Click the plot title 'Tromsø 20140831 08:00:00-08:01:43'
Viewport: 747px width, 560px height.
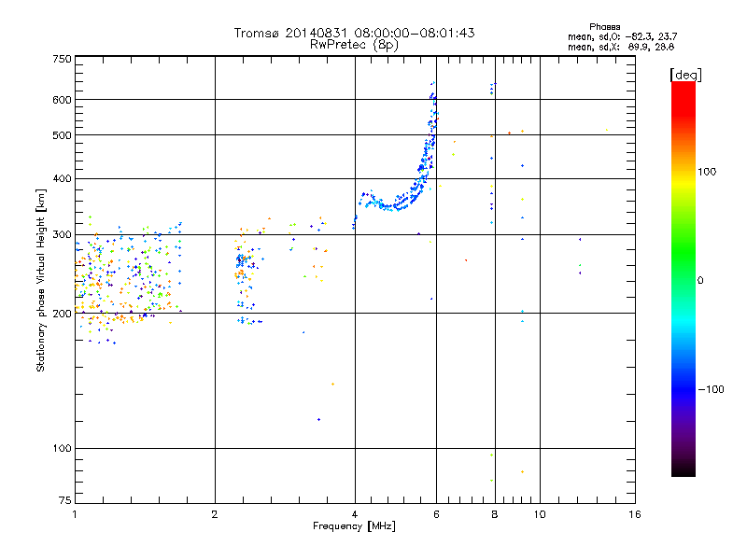pyautogui.click(x=354, y=33)
